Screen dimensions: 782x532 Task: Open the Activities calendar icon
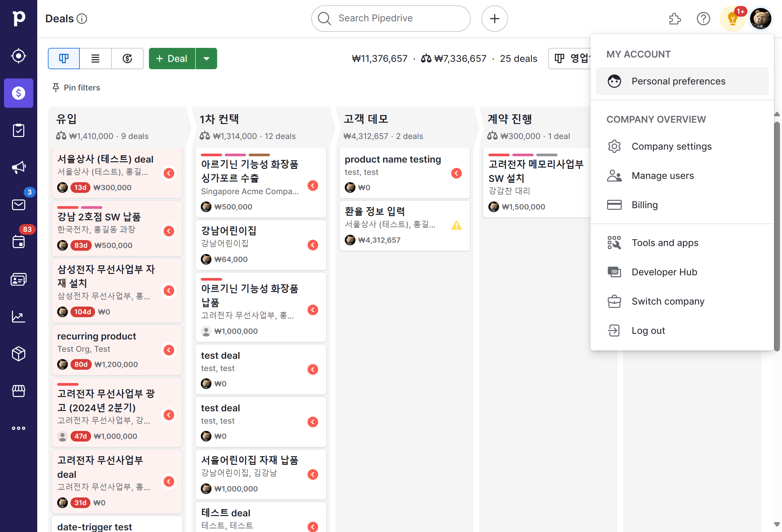tap(19, 242)
